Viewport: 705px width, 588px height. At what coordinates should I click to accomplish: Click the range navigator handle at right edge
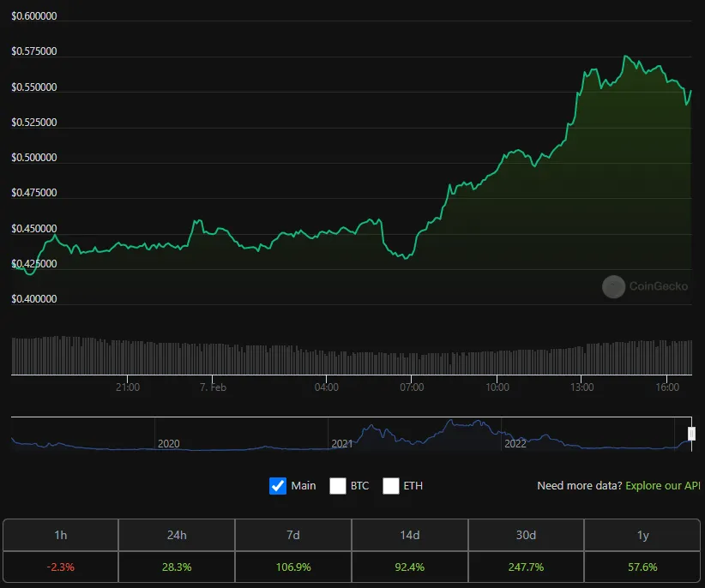(691, 434)
